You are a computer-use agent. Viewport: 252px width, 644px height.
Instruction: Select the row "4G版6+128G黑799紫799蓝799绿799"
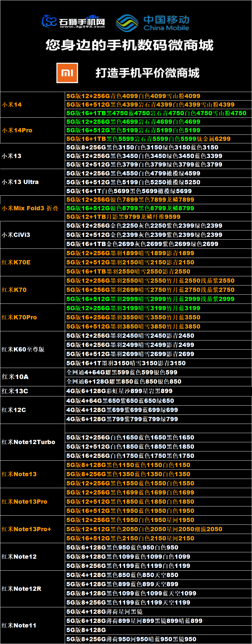pos(159,419)
